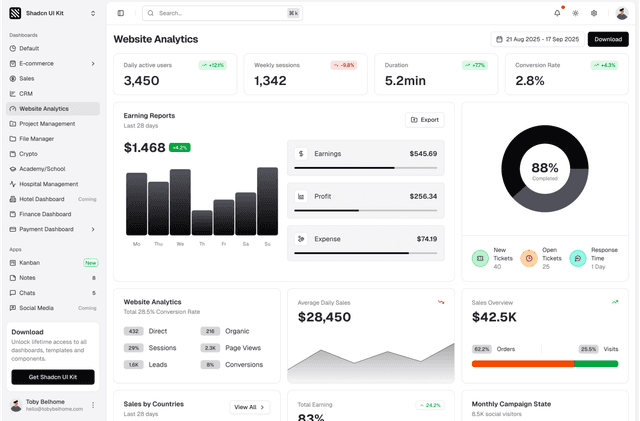Click Get Shadcn UI Kit button
Screen dimensions: 640x421
(53, 377)
